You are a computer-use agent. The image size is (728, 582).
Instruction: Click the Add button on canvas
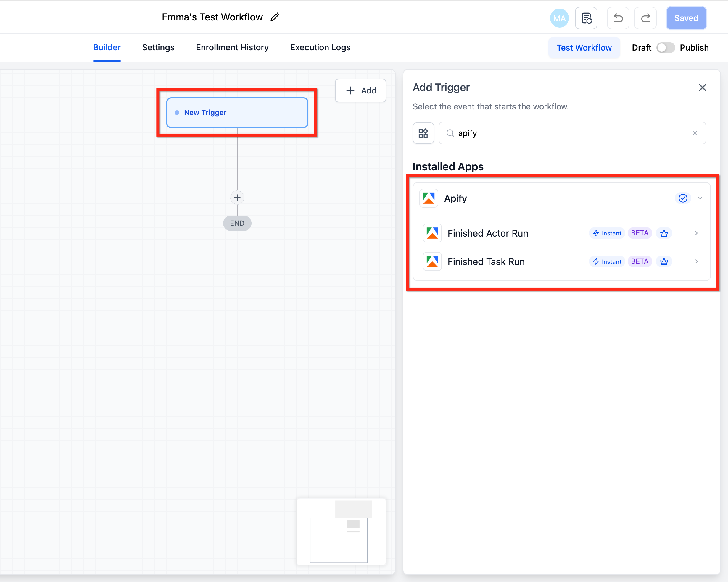click(361, 90)
